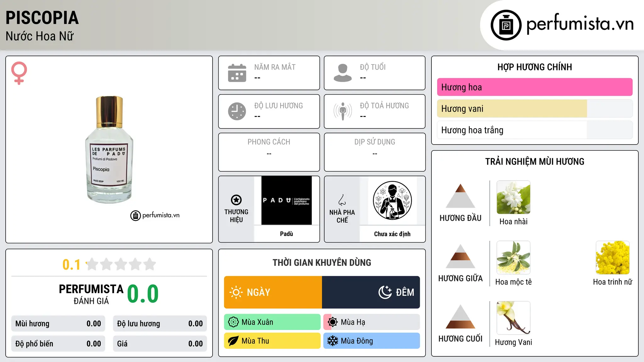The height and width of the screenshot is (362, 644).
Task: Click the top-note pyramid icon Hương Đầu
Action: pos(460,196)
